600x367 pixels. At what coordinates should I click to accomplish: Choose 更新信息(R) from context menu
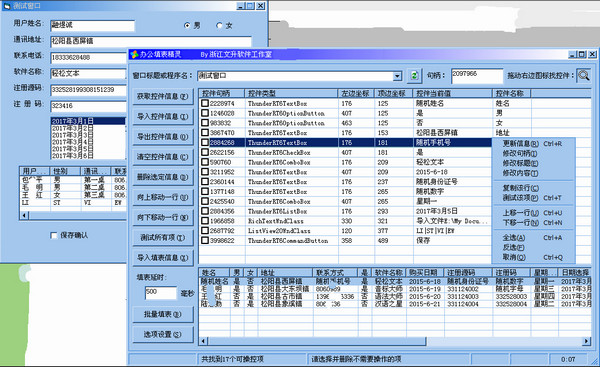pyautogui.click(x=533, y=144)
